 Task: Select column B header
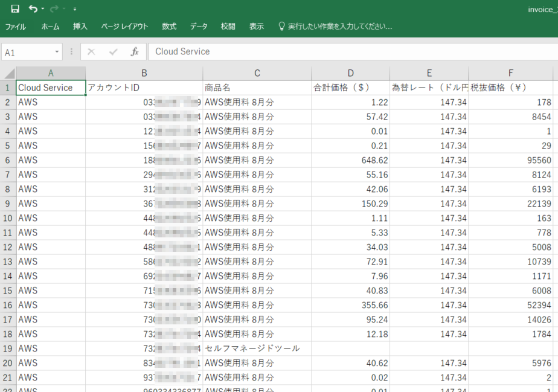[x=144, y=73]
